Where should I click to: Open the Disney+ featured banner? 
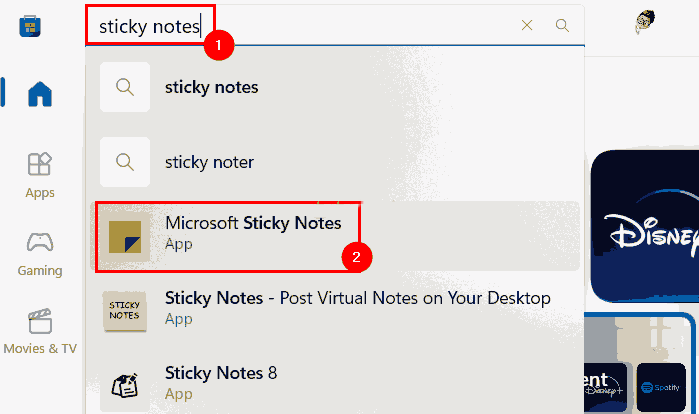(x=645, y=226)
